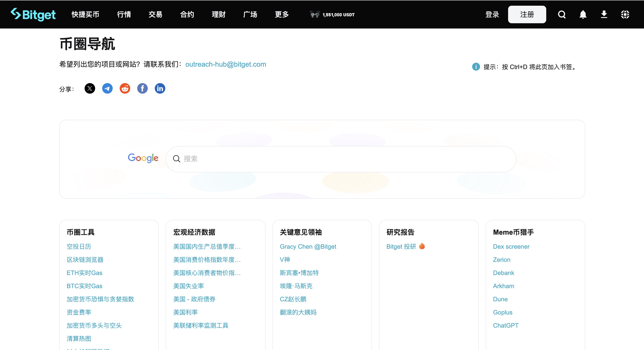Open CZ赵长鹏 link
The width and height of the screenshot is (644, 350).
(x=293, y=299)
